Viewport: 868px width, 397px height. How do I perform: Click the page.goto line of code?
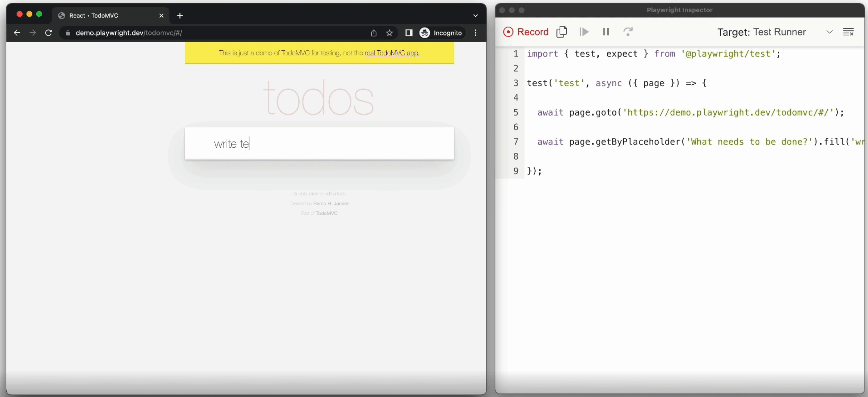(690, 112)
